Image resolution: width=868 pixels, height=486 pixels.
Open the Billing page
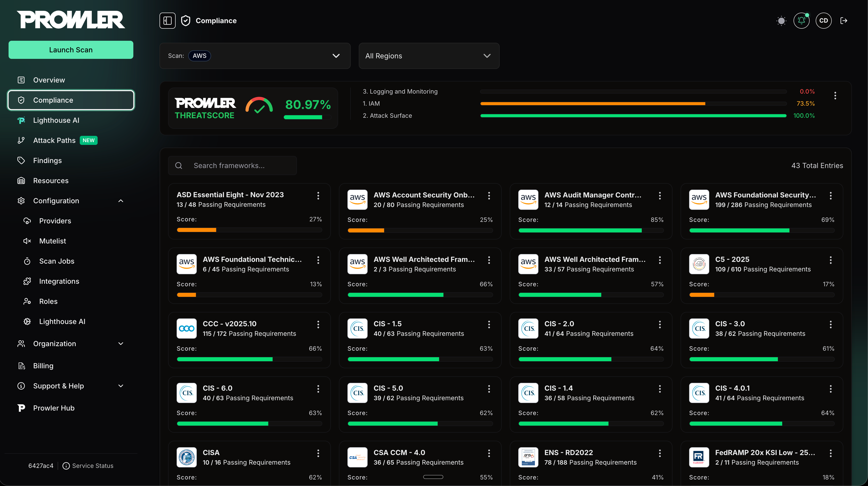click(x=71, y=366)
